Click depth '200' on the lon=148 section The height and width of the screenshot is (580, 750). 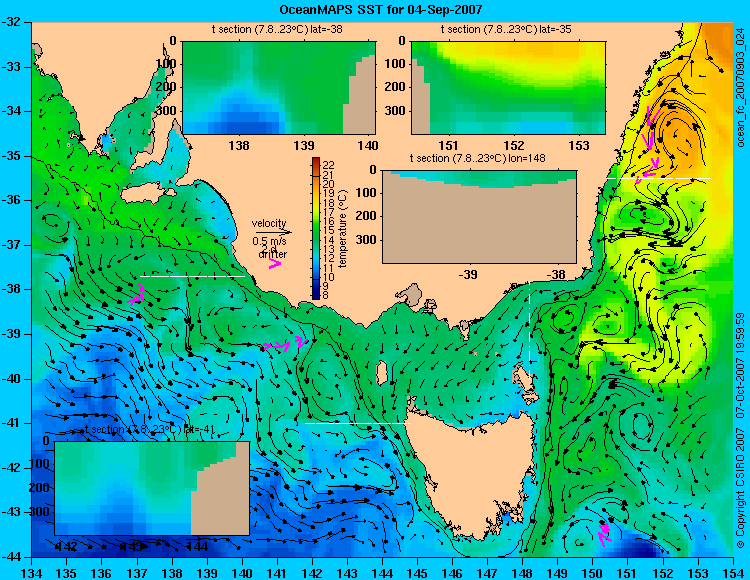(x=366, y=216)
